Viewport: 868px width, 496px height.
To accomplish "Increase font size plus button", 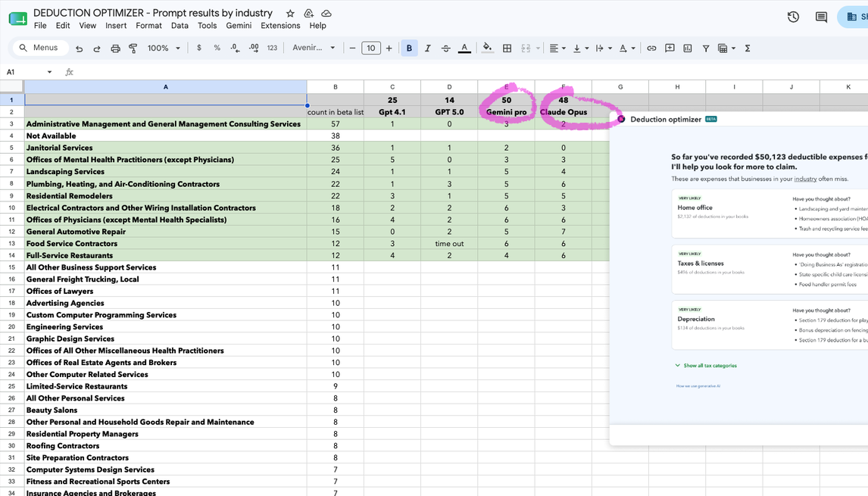I will click(389, 48).
